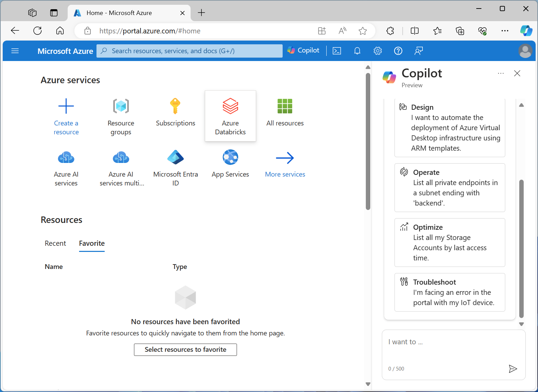Click the main page scrollbar thumb
Image resolution: width=538 pixels, height=392 pixels.
(368, 141)
